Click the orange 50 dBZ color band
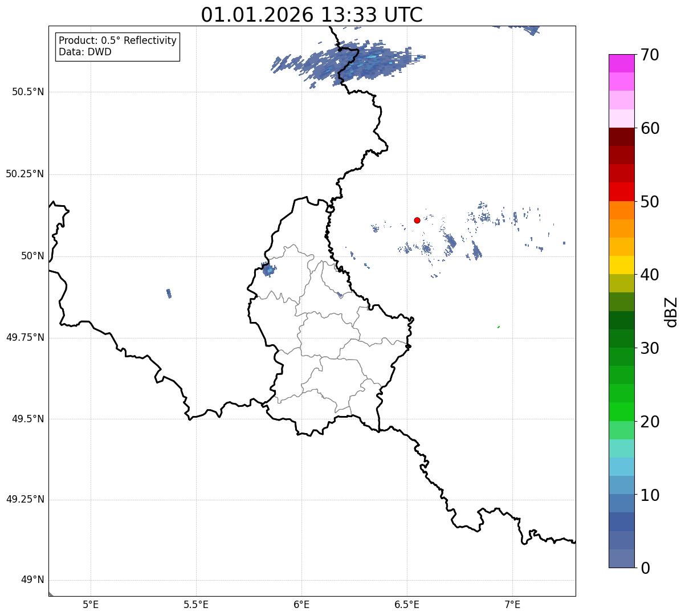 [621, 210]
